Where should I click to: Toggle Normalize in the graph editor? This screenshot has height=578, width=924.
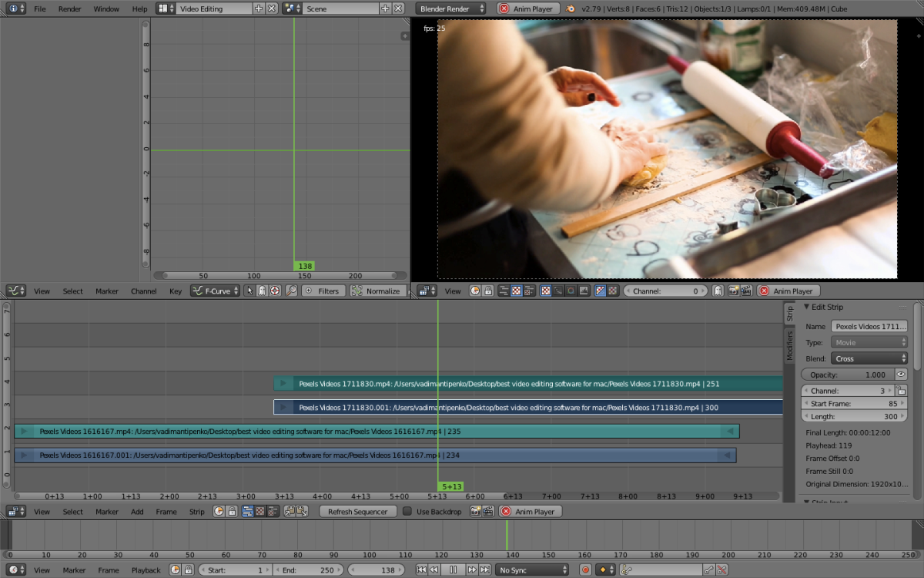tap(377, 291)
